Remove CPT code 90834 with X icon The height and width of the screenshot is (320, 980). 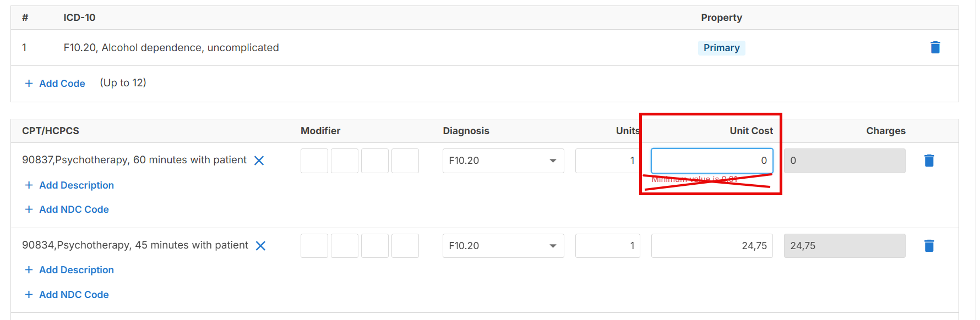point(260,246)
